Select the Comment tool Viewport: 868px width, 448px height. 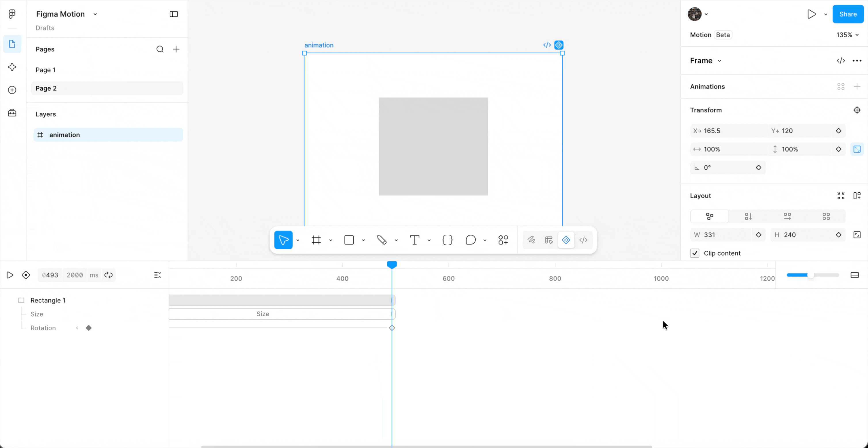tap(471, 240)
